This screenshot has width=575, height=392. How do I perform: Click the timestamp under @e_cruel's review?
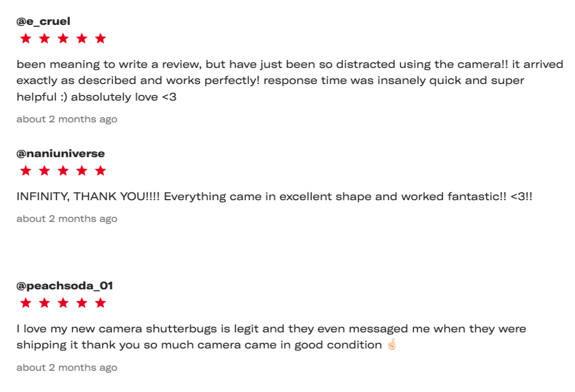pos(67,119)
